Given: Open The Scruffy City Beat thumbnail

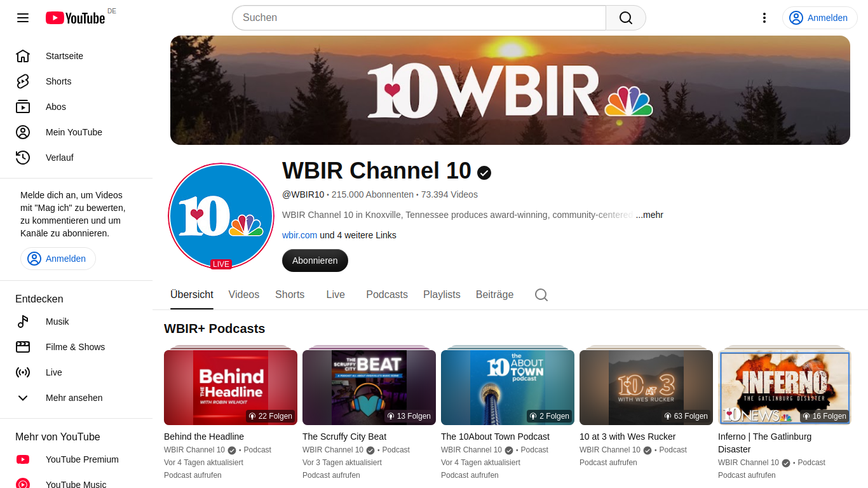Looking at the screenshot, I should click(369, 387).
